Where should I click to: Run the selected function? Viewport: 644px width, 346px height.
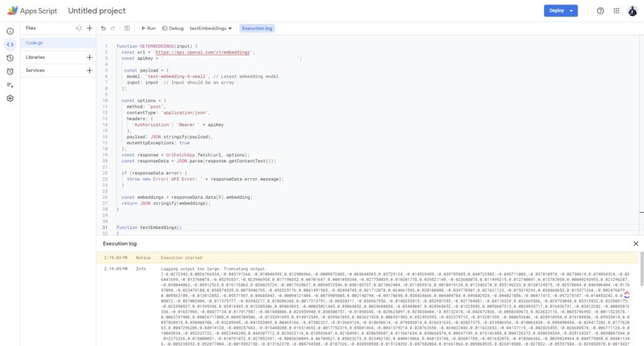click(x=148, y=28)
